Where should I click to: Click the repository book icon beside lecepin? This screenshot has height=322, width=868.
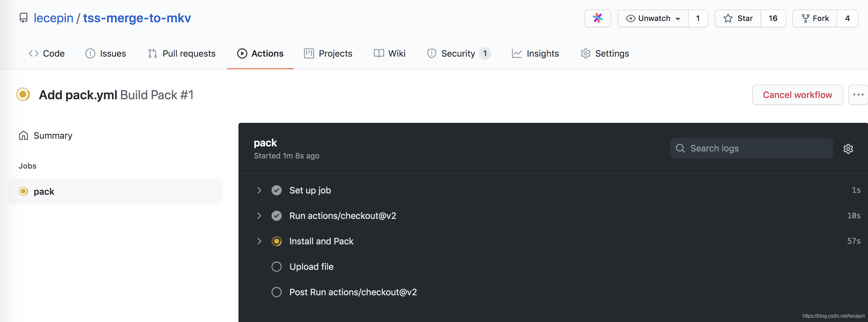coord(23,18)
